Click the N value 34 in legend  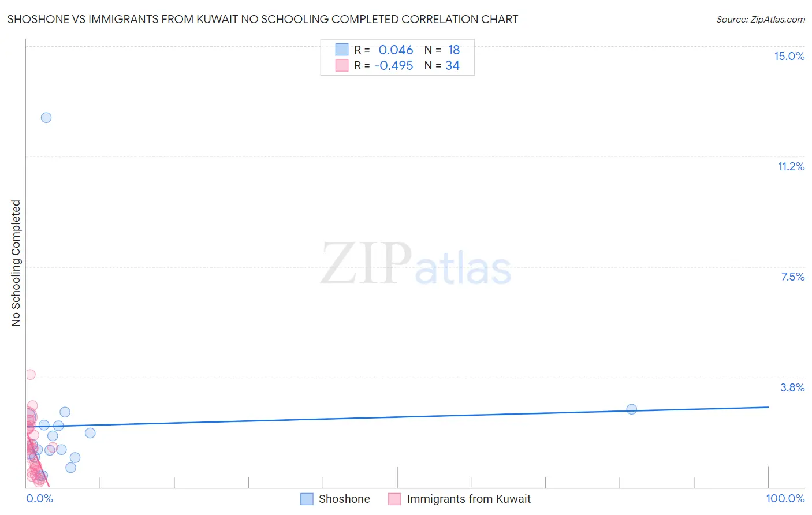coord(452,66)
